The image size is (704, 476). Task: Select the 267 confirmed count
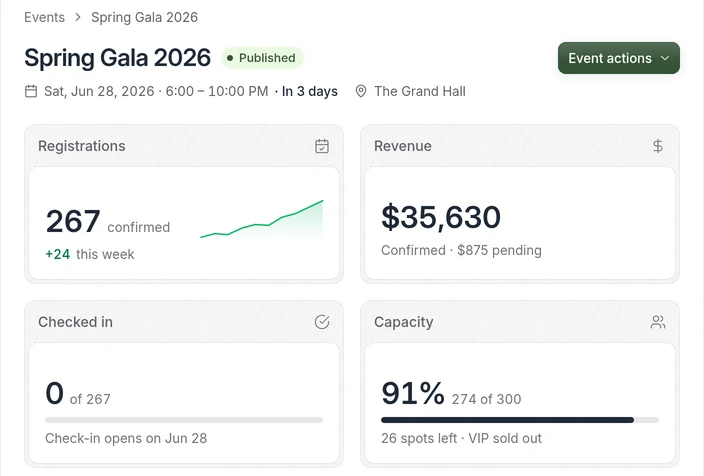coord(108,222)
